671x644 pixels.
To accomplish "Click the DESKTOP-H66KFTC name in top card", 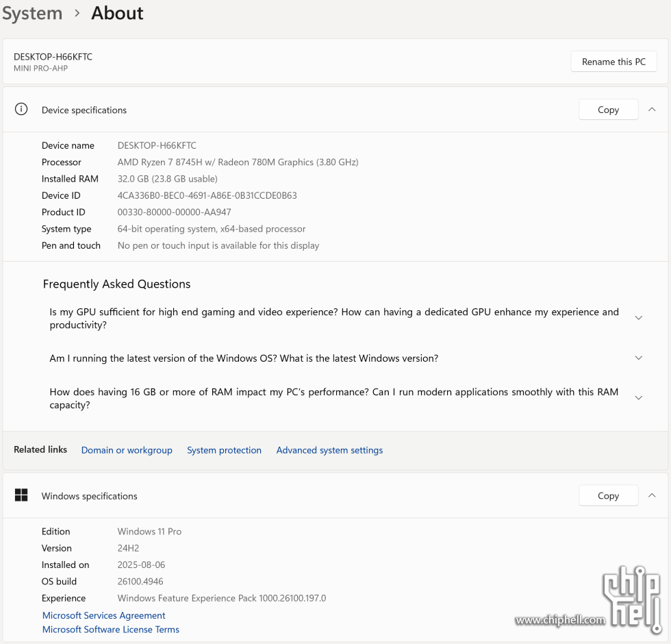I will pos(53,57).
